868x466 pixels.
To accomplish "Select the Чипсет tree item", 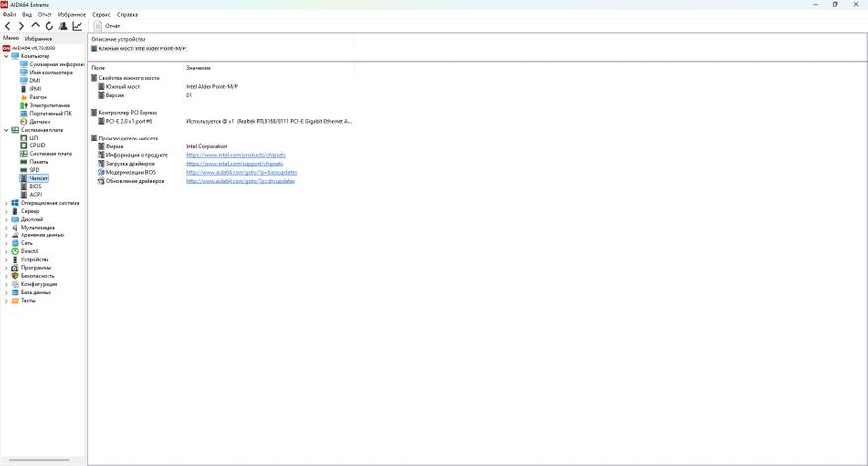I will pos(39,178).
